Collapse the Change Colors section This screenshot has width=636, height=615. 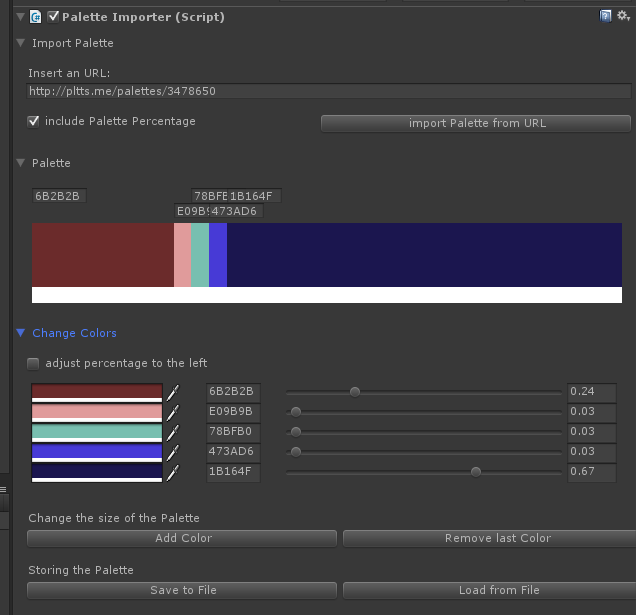[x=21, y=333]
